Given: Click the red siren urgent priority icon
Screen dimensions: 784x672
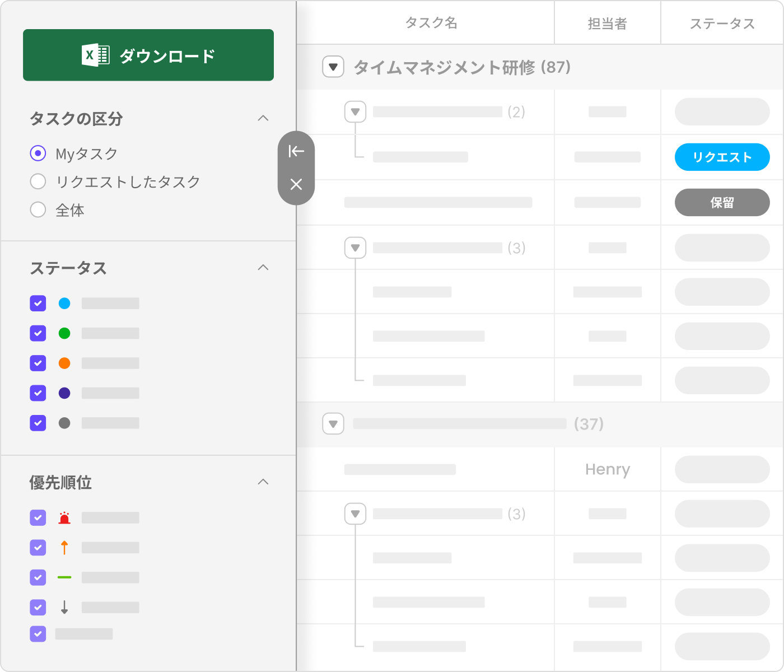Looking at the screenshot, I should [64, 518].
